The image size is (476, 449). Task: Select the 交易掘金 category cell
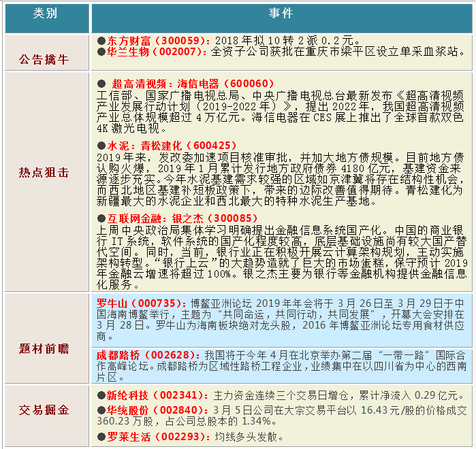[x=47, y=416]
